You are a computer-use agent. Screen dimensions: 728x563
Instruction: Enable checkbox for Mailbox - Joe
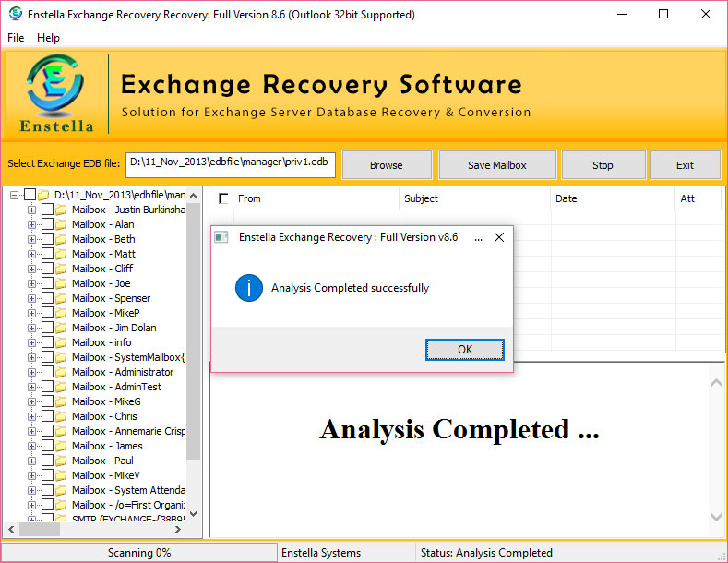(47, 283)
